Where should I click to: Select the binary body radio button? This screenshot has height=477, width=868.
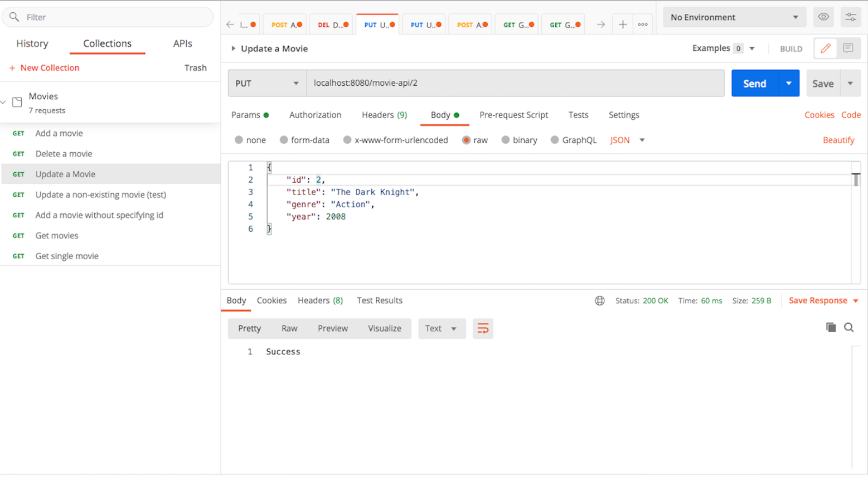506,140
